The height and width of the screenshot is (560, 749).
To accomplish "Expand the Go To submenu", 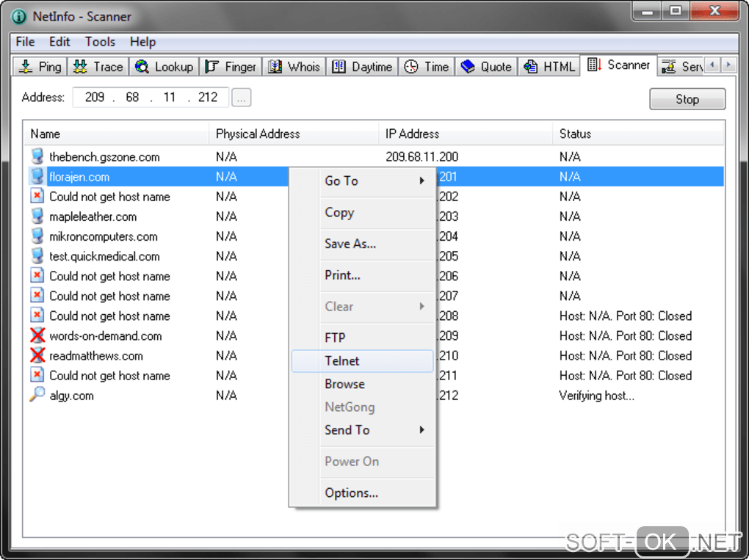I will click(363, 181).
